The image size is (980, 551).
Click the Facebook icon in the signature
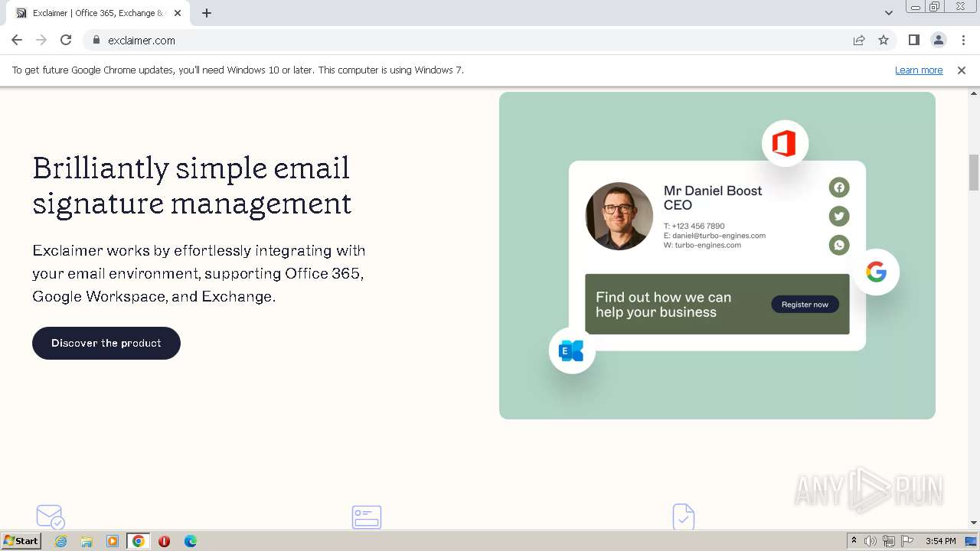pyautogui.click(x=839, y=187)
